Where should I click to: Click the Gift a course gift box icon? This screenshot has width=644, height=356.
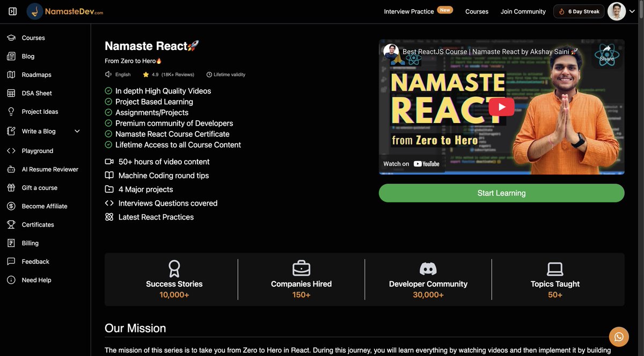(x=11, y=188)
